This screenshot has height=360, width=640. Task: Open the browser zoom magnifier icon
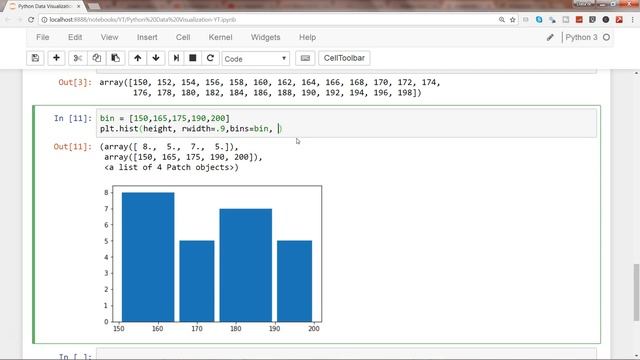coord(502,20)
